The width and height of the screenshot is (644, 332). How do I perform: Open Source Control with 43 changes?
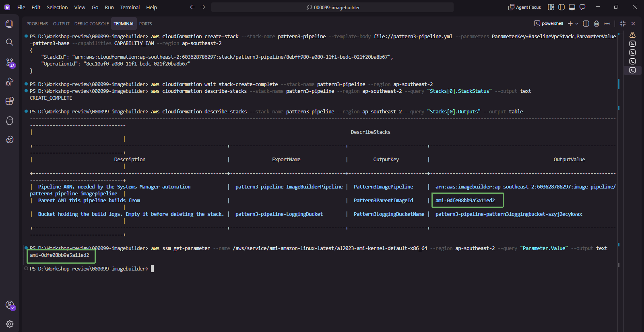(10, 63)
